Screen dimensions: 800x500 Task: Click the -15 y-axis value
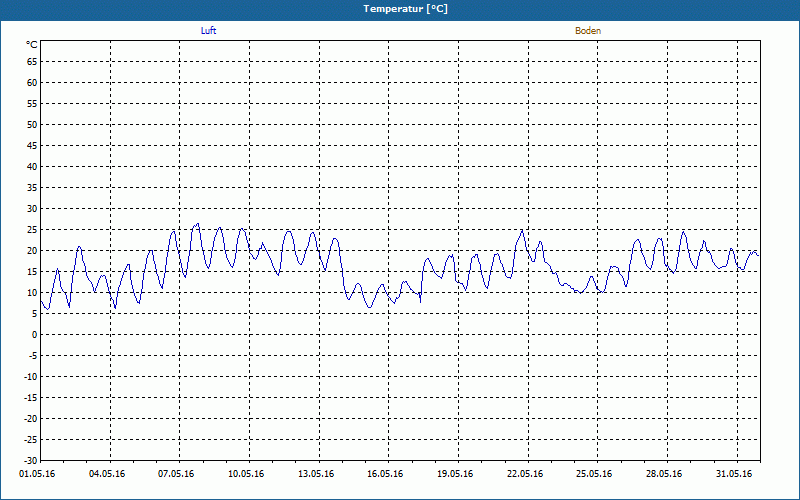[31, 397]
